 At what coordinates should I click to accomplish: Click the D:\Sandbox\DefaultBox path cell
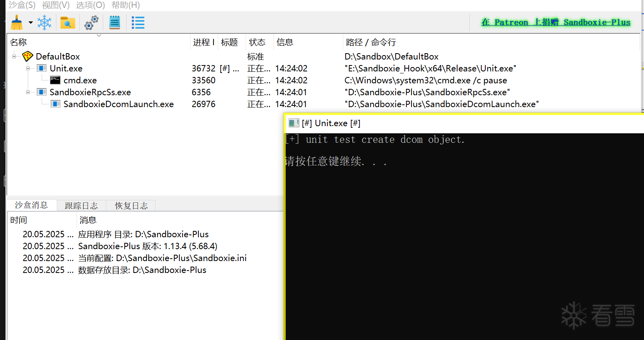pyautogui.click(x=392, y=56)
